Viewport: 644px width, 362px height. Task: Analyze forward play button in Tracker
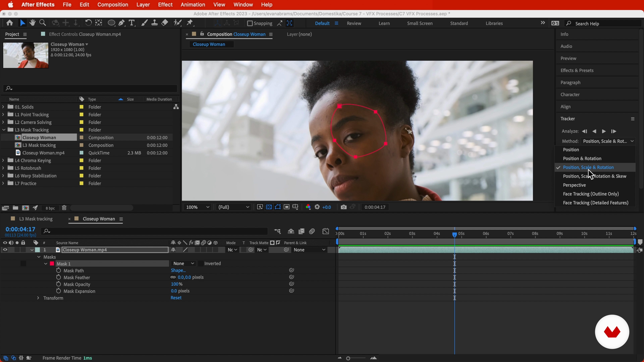pos(604,131)
